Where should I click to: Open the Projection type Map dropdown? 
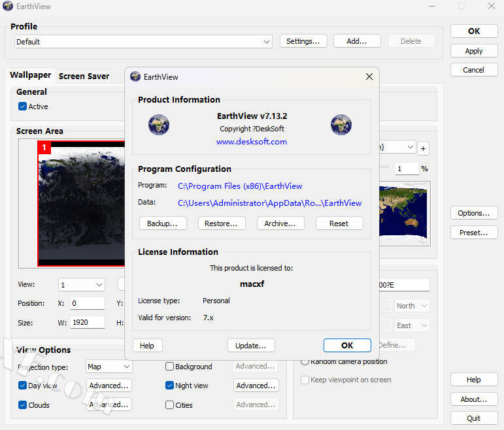coord(109,367)
